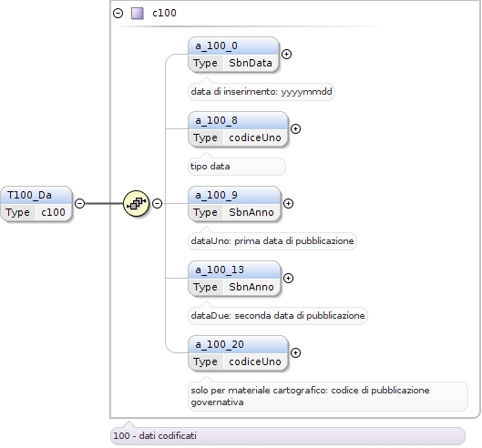The image size is (482, 448).
Task: Click the SbnData type value
Action: click(x=251, y=63)
